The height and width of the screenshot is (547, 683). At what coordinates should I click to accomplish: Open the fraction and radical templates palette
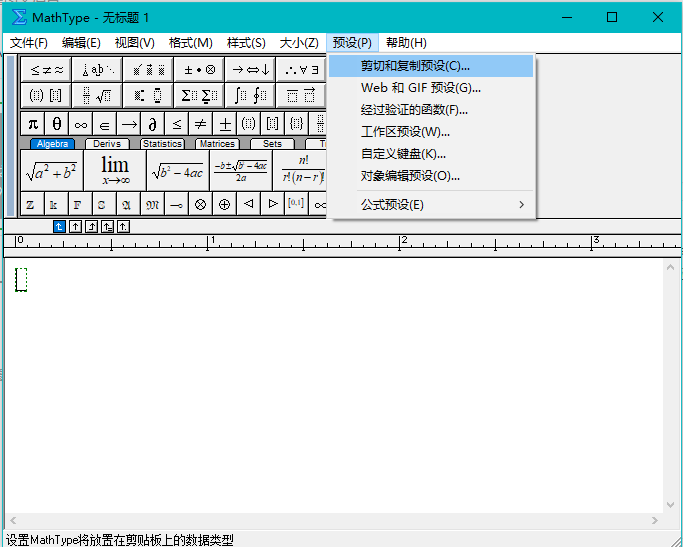pos(97,95)
